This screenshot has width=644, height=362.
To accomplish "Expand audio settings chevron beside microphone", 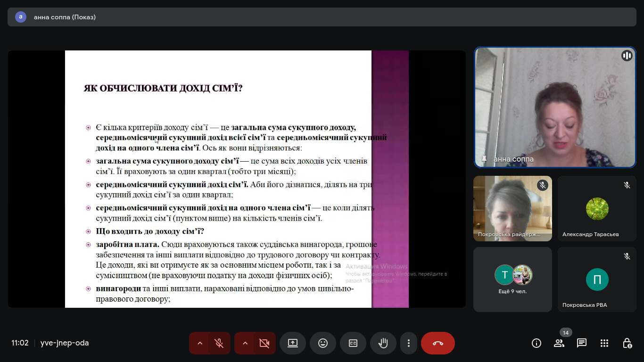I will pos(200,343).
